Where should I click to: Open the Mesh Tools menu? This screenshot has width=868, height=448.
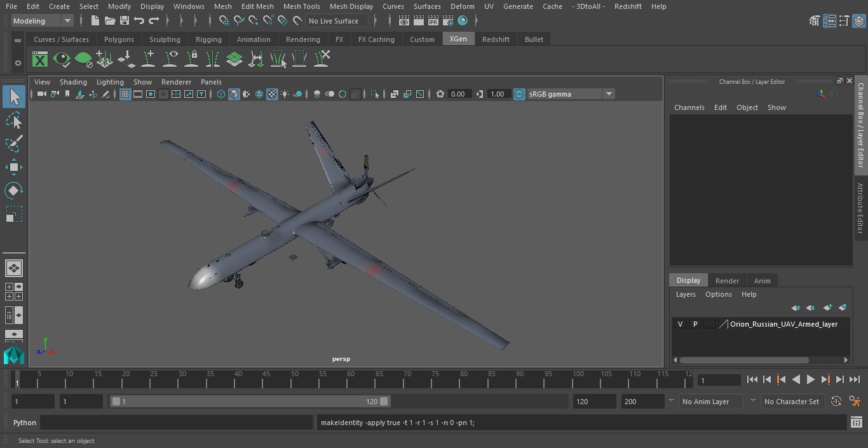pos(302,6)
